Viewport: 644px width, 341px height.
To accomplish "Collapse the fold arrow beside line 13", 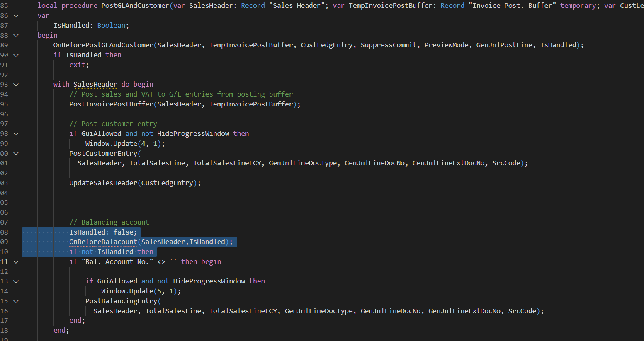I will [x=15, y=281].
